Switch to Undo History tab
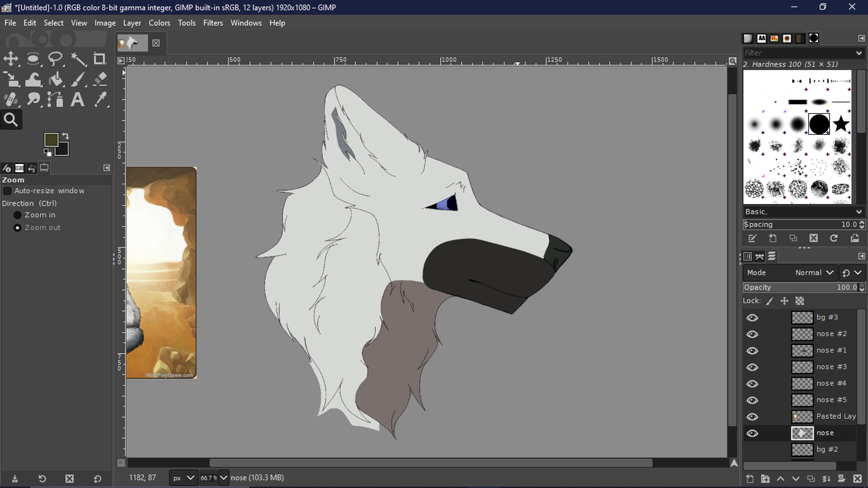 point(32,168)
